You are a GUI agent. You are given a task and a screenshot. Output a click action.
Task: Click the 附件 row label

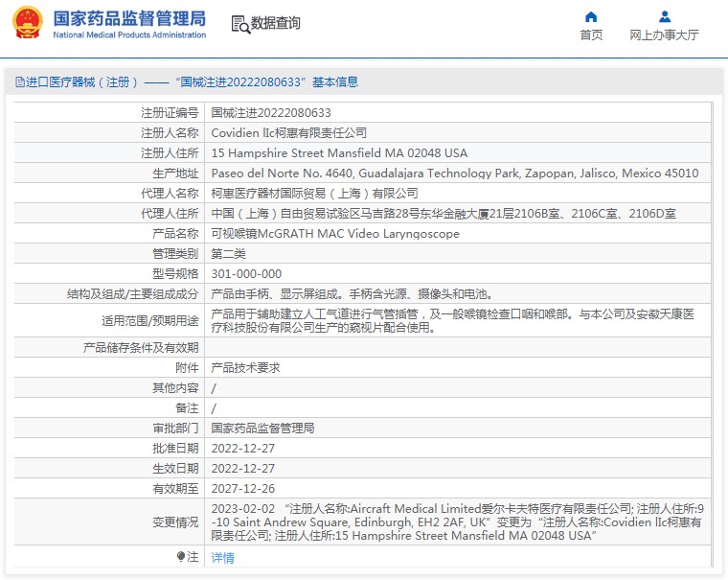click(187, 367)
